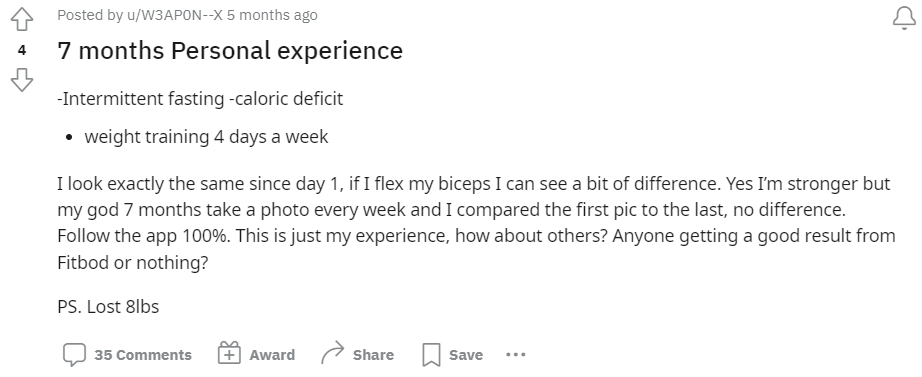Image resolution: width=922 pixels, height=377 pixels.
Task: Click the paragraph mentioning Fitbod results
Action: click(476, 223)
